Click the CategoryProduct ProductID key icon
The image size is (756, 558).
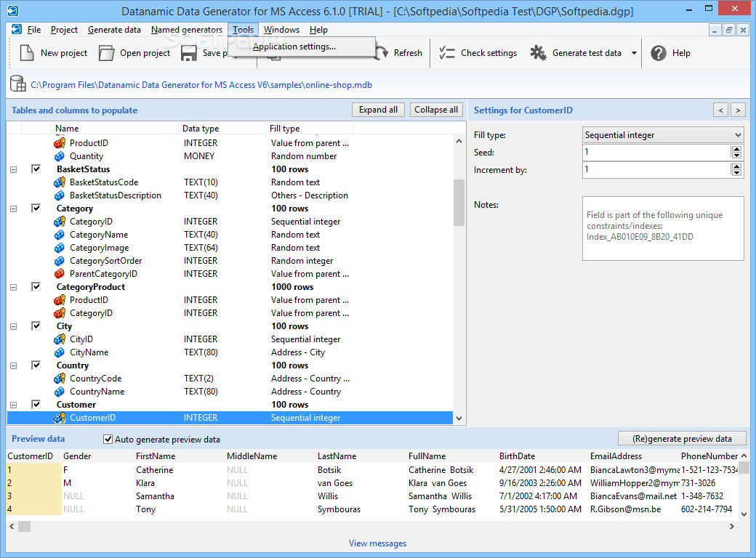[x=60, y=300]
